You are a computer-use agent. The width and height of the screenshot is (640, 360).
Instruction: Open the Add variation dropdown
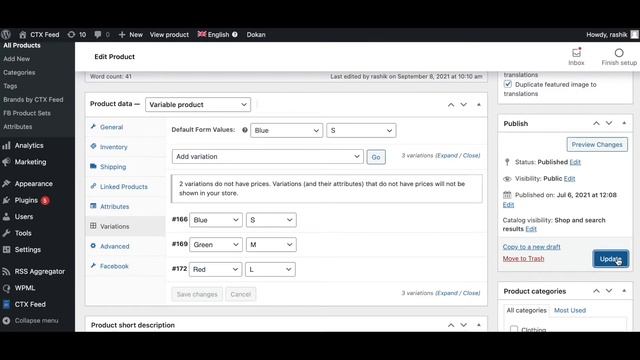click(x=268, y=156)
